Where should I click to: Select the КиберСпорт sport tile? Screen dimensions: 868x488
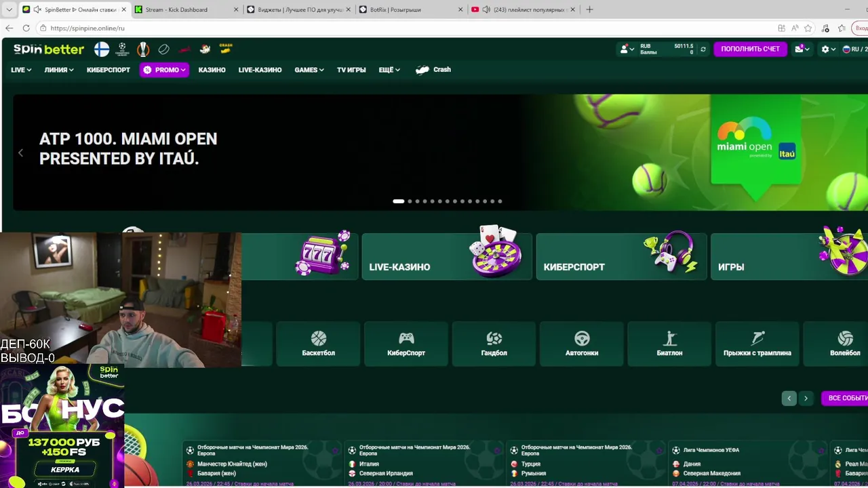click(x=406, y=344)
